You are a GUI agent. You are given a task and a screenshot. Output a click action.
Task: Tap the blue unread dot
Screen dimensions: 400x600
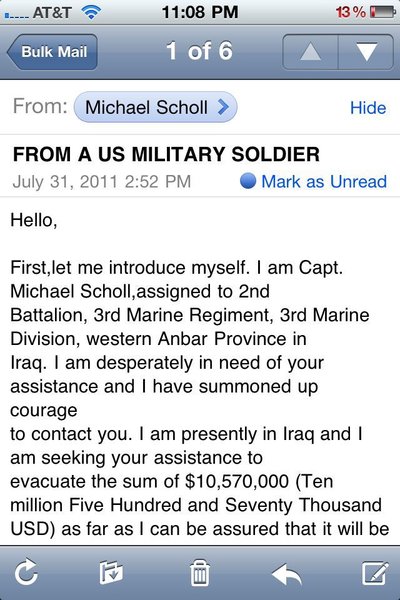pyautogui.click(x=248, y=181)
